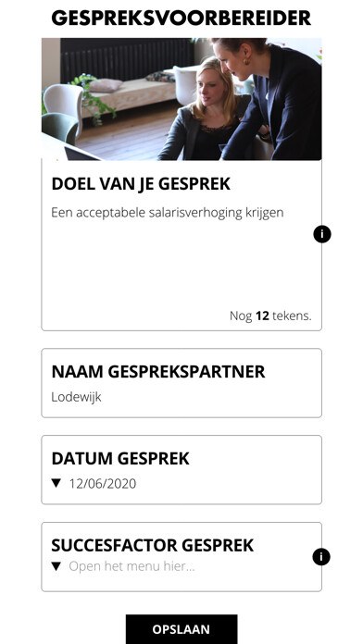Expand the Datum gesprek dropdown arrow

[56, 483]
